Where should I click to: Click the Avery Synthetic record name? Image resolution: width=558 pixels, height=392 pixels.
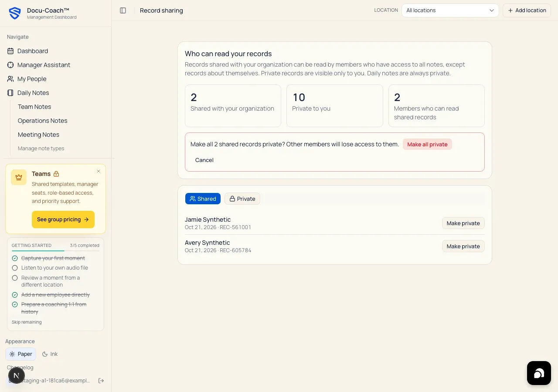pyautogui.click(x=207, y=243)
